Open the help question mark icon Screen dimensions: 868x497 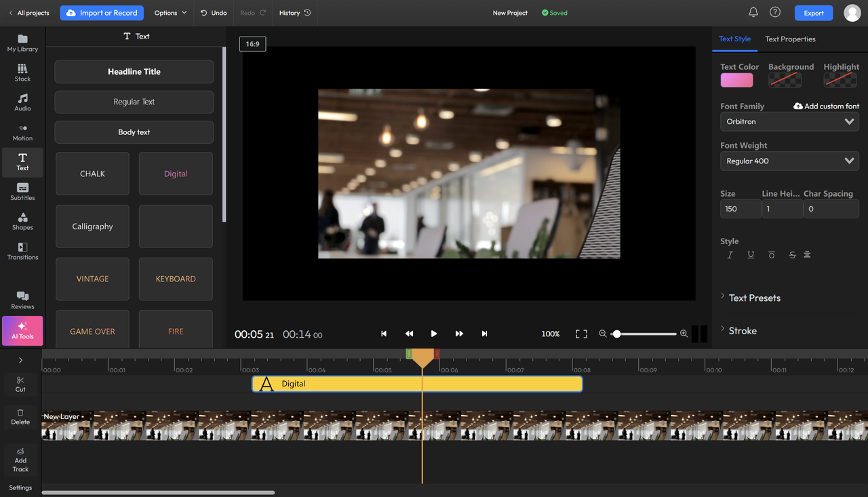775,12
